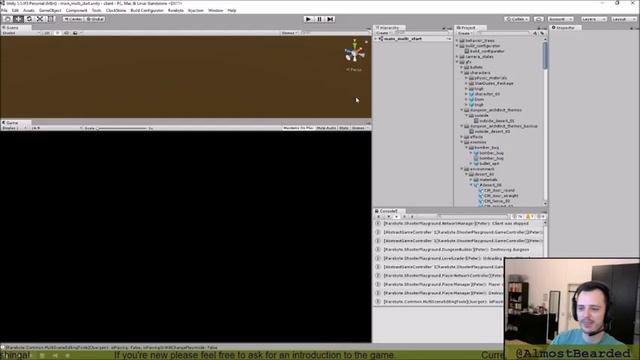Screen dimensions: 640x360
Task: Expand the behavior_trees folder
Action: click(x=457, y=41)
